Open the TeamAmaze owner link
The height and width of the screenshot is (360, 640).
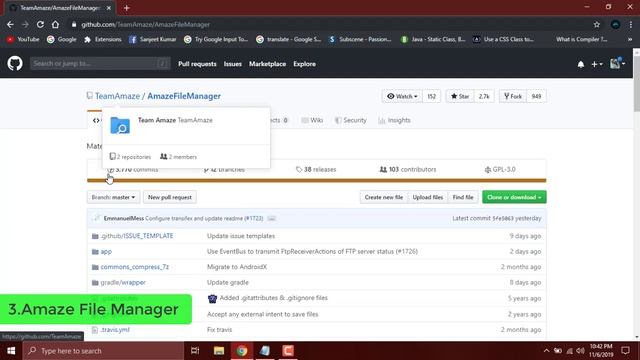(118, 96)
